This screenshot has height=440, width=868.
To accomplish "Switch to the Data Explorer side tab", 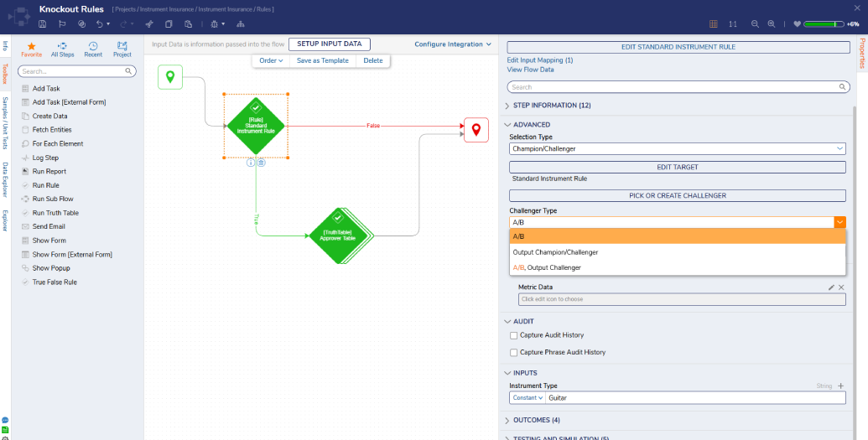I will click(x=5, y=180).
